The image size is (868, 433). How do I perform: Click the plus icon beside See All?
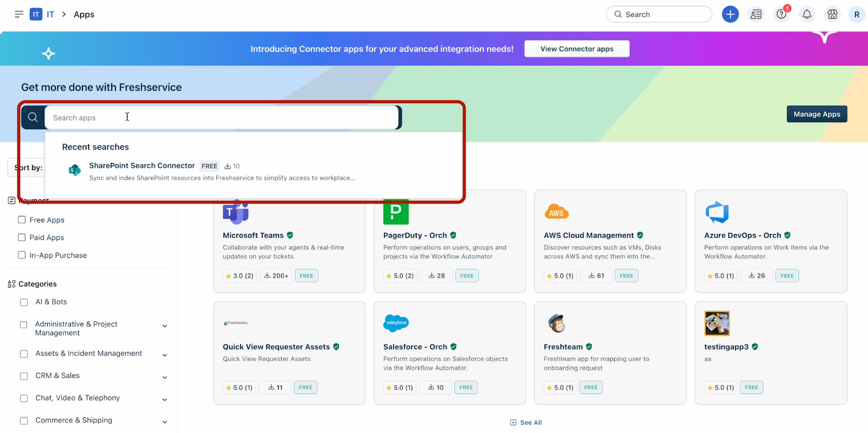click(513, 423)
